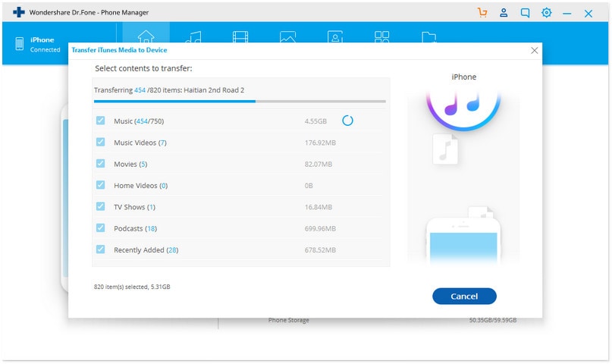This screenshot has height=364, width=612.
Task: Click the 'Connected' device status text
Action: pos(46,49)
